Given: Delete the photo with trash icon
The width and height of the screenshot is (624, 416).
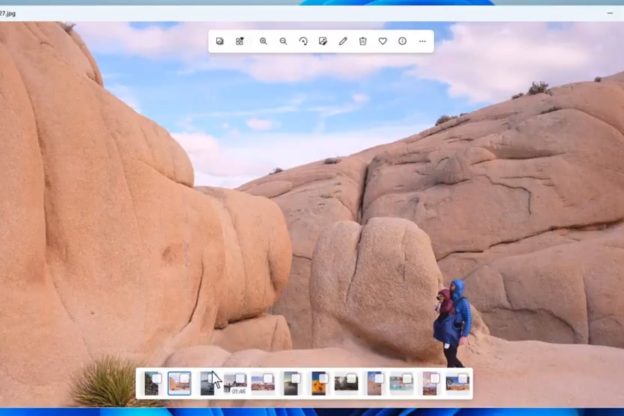Looking at the screenshot, I should pos(363,41).
